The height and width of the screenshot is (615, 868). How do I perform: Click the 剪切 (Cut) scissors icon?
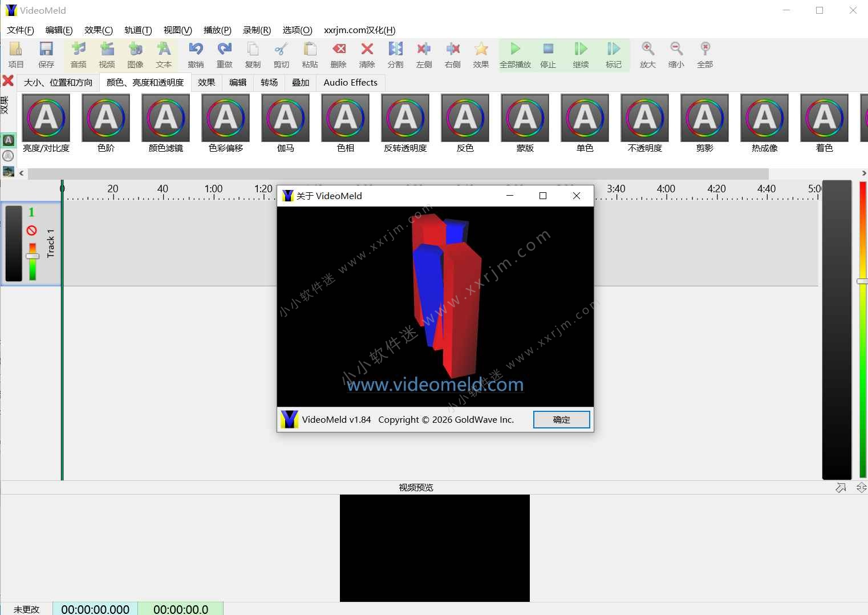coord(281,55)
